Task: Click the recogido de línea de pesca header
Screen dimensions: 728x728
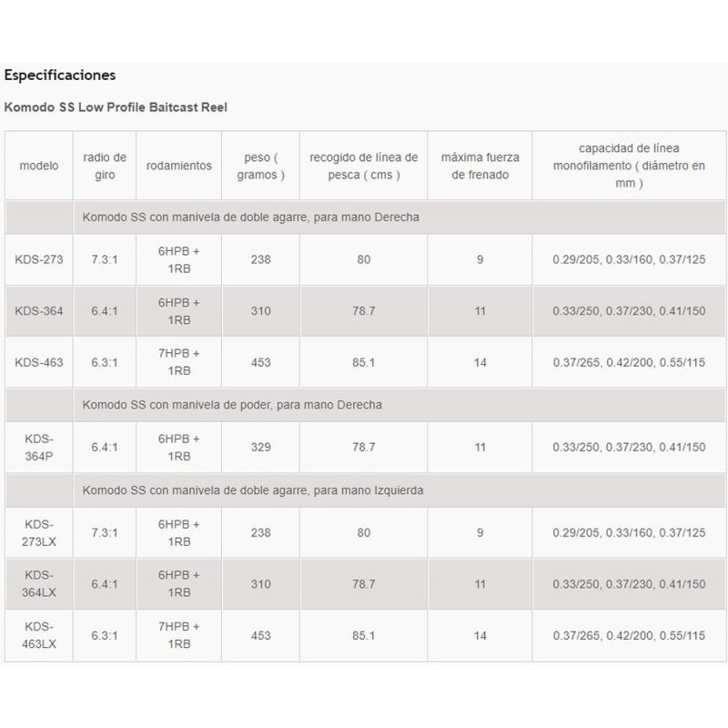Action: pyautogui.click(x=363, y=166)
